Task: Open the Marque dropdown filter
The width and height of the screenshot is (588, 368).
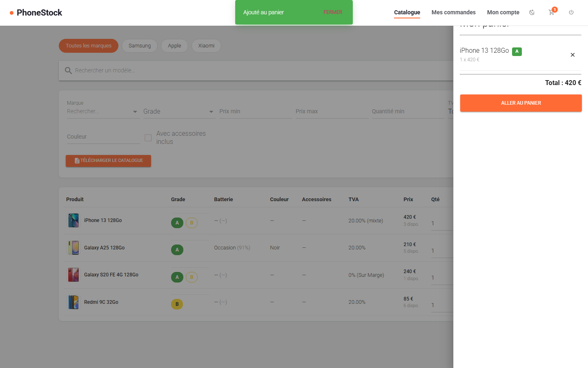Action: tap(103, 111)
